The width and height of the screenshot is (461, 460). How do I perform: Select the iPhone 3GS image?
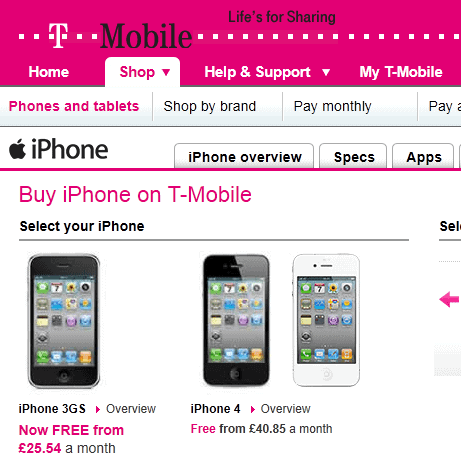[x=64, y=321]
